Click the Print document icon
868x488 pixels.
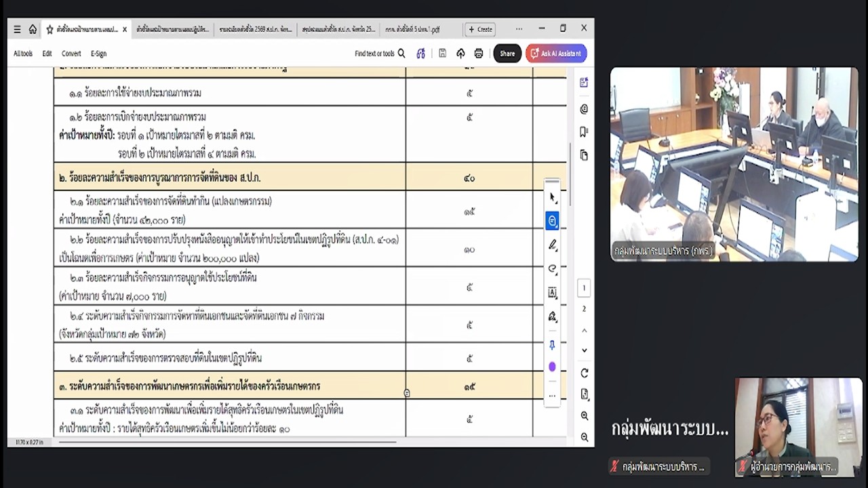click(x=479, y=54)
